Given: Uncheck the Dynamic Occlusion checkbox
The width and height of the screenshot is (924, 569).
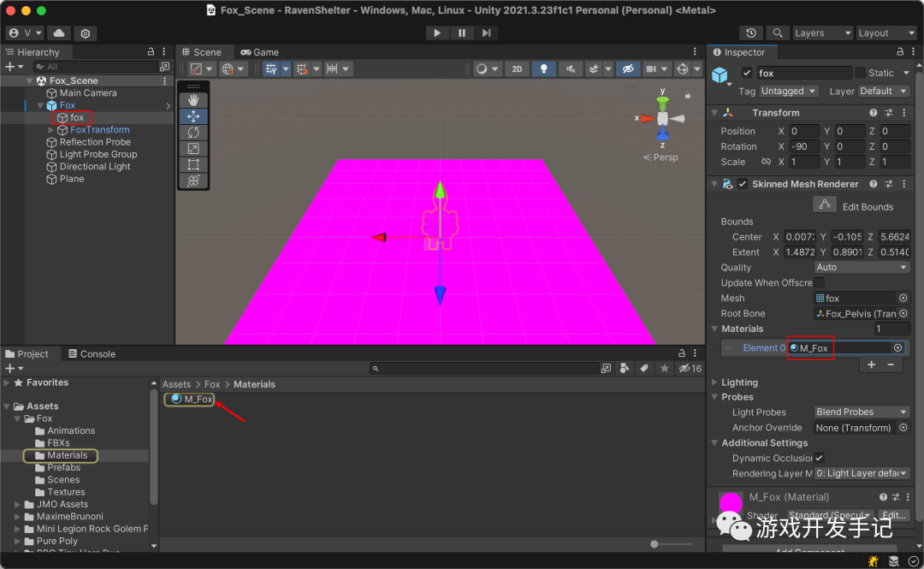Looking at the screenshot, I should [x=819, y=458].
